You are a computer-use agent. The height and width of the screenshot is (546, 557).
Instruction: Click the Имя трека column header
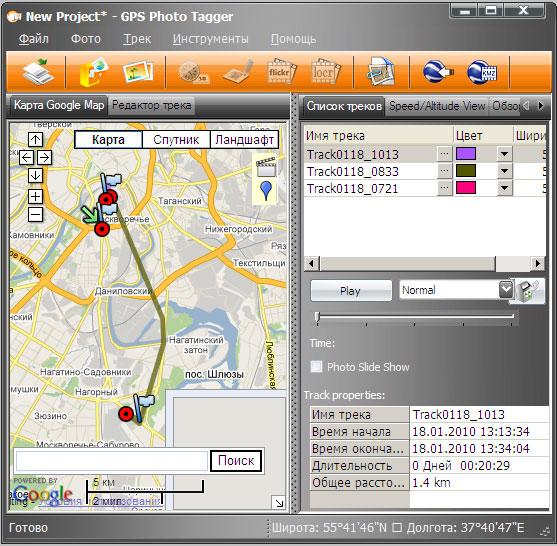pyautogui.click(x=379, y=135)
